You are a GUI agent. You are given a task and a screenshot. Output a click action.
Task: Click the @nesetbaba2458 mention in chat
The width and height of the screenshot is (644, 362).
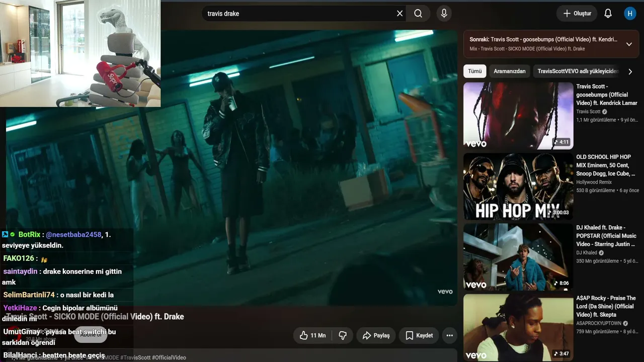[73, 234]
